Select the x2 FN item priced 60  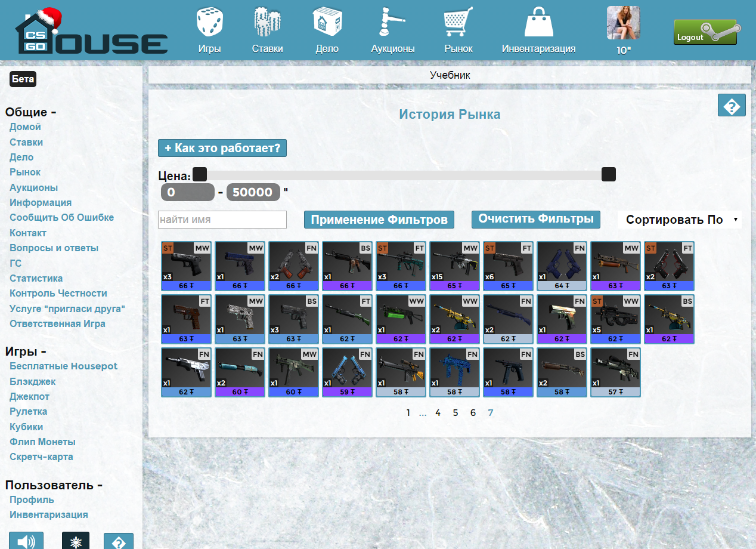pyautogui.click(x=240, y=372)
